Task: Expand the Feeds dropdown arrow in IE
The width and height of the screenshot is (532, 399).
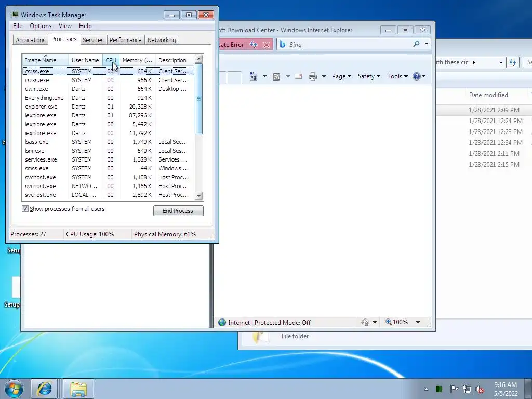Action: point(288,76)
